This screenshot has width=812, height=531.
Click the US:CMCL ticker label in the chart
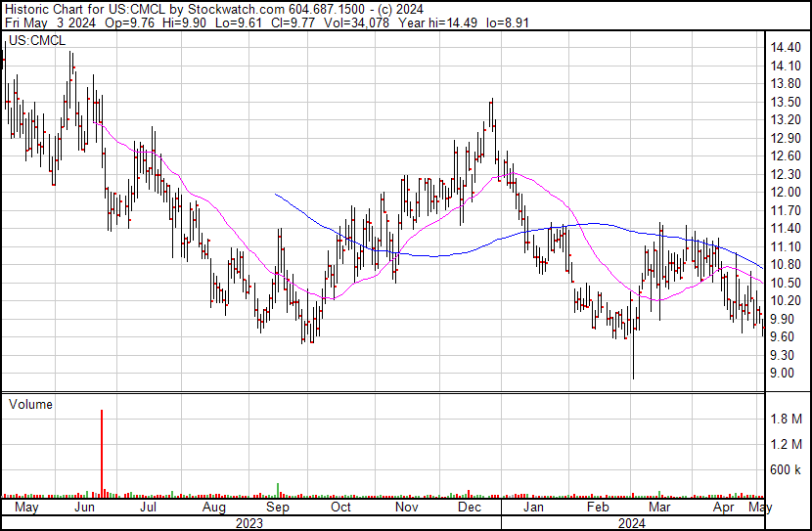(37, 41)
